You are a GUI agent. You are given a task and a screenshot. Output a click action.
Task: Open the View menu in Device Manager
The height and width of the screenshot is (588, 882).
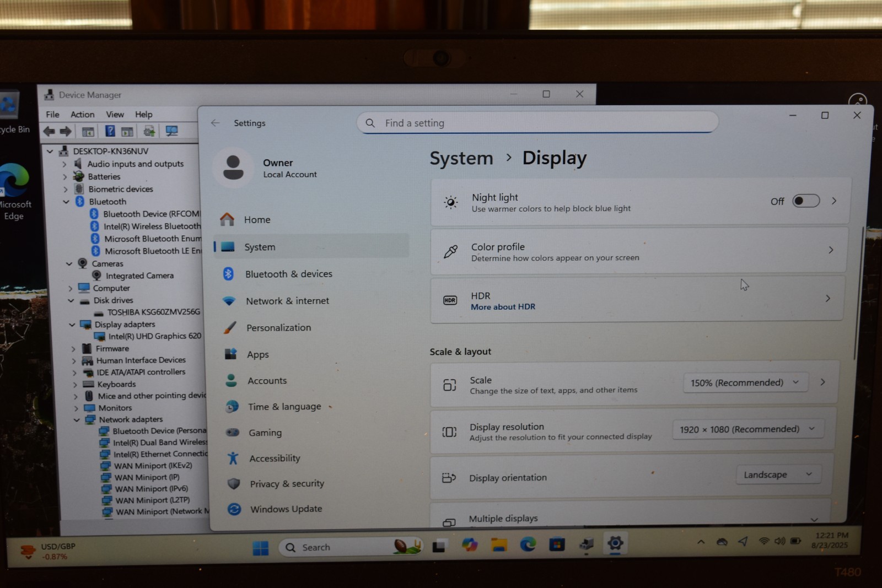pyautogui.click(x=115, y=115)
